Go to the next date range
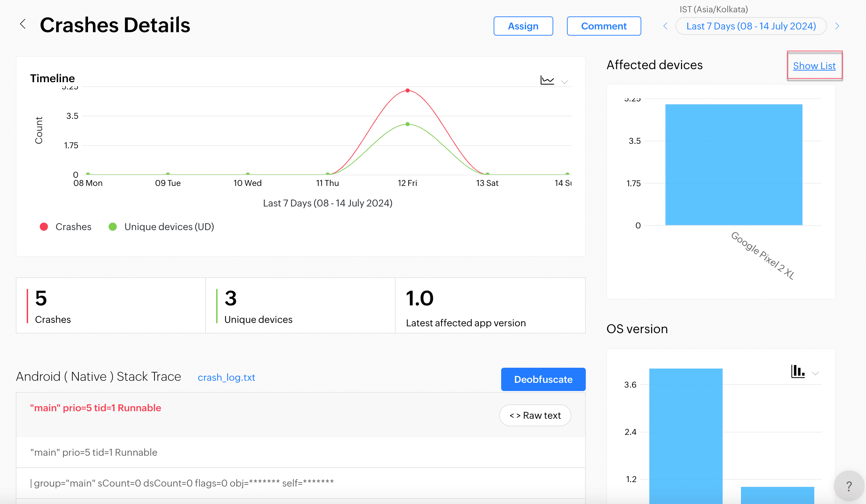 [x=837, y=26]
